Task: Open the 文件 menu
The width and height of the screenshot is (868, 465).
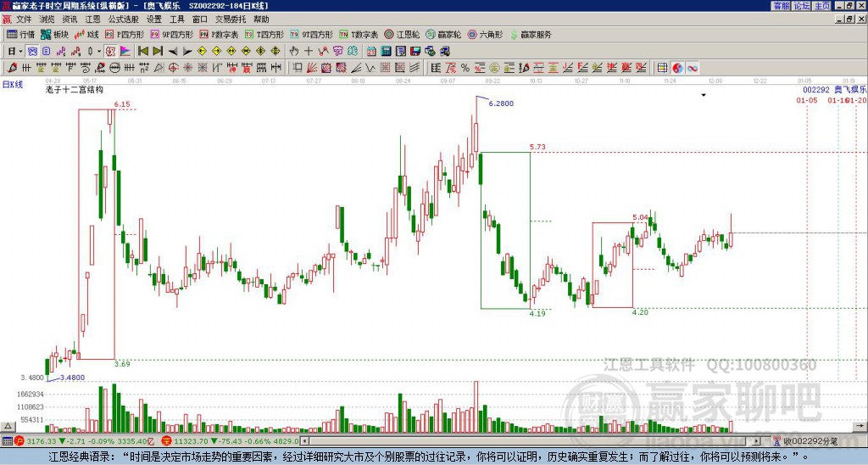Action: tap(24, 19)
